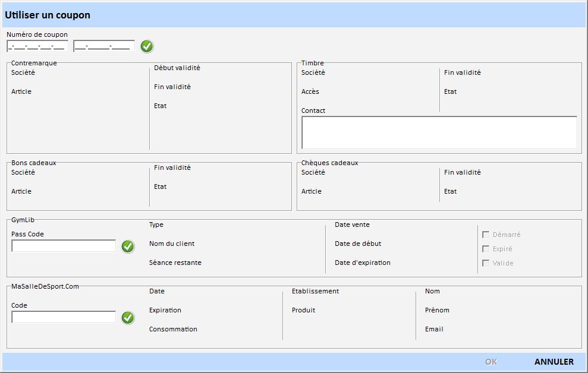The image size is (588, 373).
Task: Select the Timbre group label
Action: coord(312,63)
